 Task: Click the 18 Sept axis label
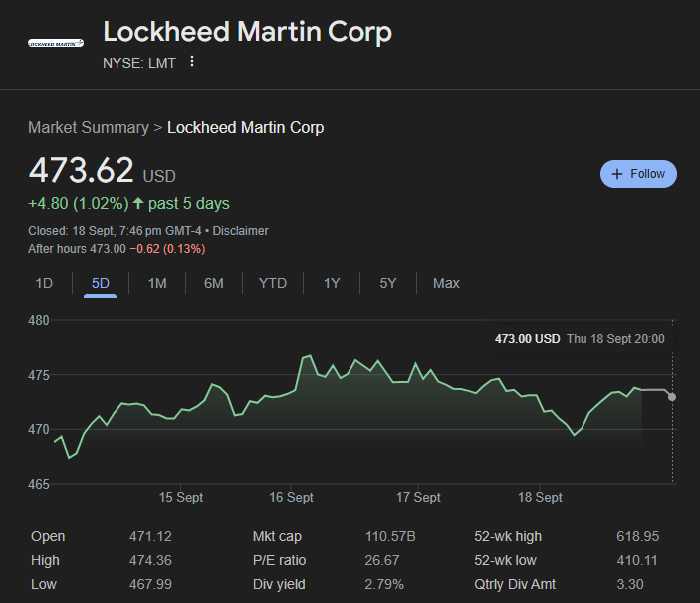[x=540, y=497]
